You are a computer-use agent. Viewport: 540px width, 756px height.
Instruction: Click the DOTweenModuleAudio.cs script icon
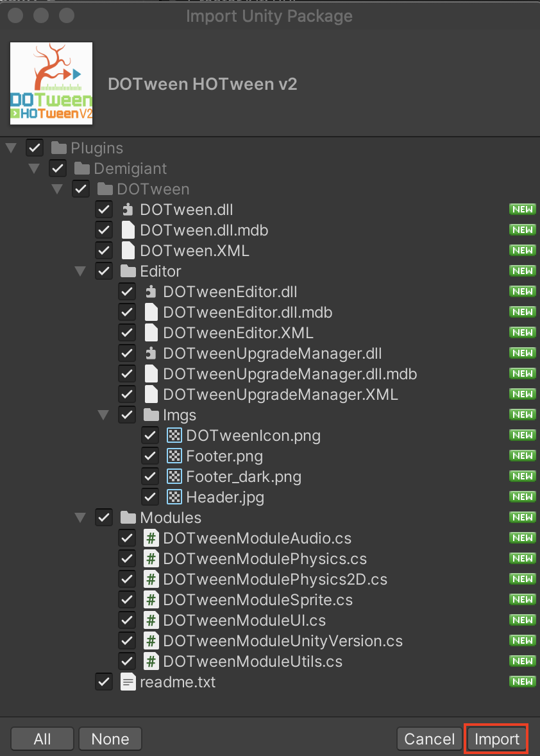[151, 538]
